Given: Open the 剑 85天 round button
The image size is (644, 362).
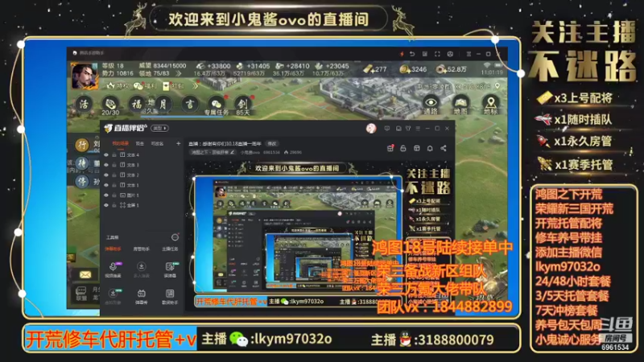Looking at the screenshot, I should (243, 105).
